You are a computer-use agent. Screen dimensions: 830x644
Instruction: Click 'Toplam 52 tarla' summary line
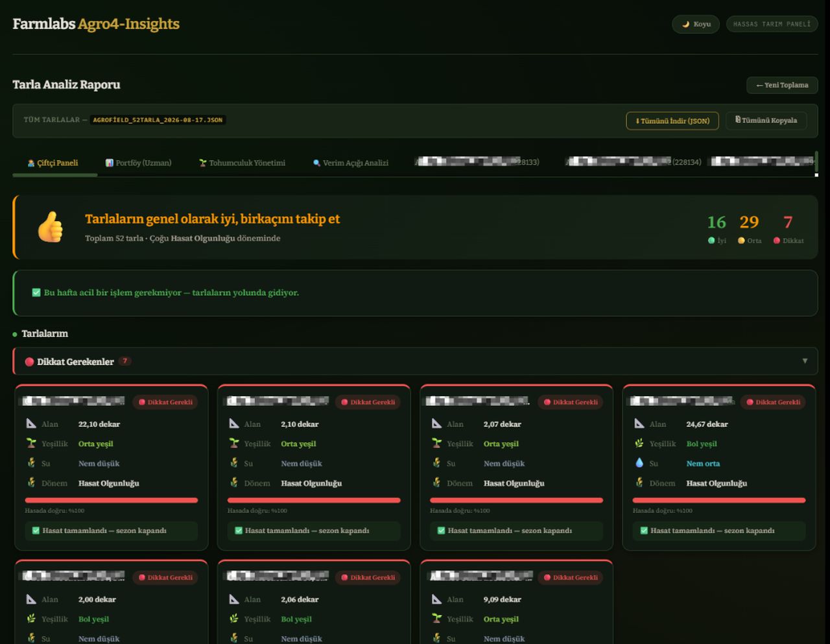(x=114, y=238)
